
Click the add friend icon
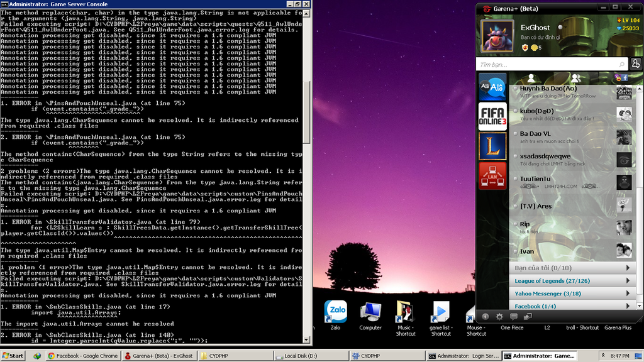636,64
